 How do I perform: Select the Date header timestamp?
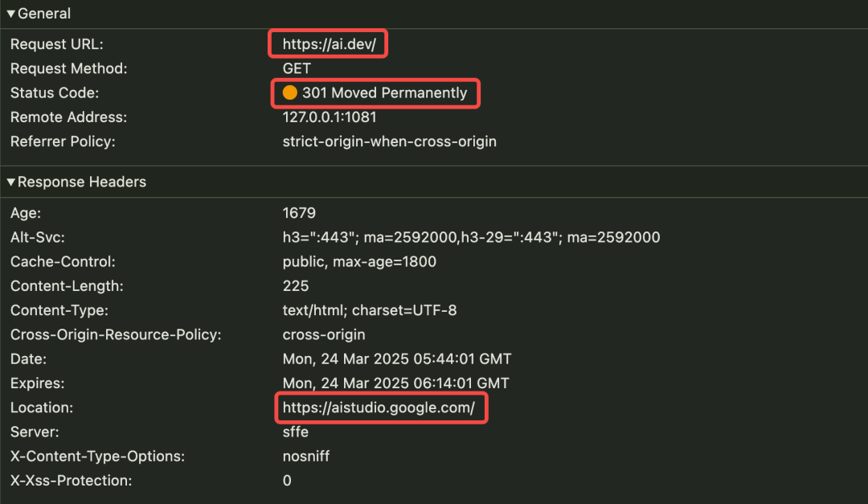tap(398, 359)
